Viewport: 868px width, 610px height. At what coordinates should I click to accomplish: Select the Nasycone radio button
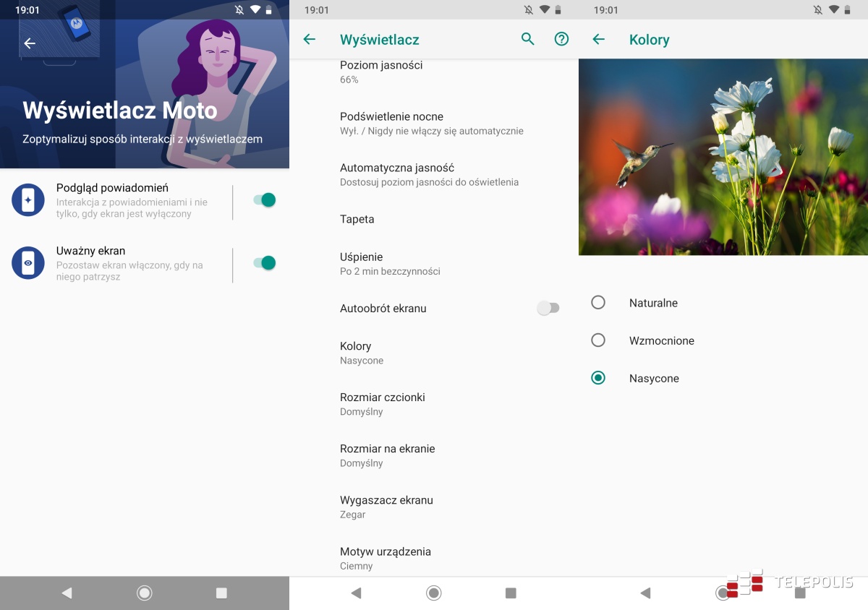point(598,378)
